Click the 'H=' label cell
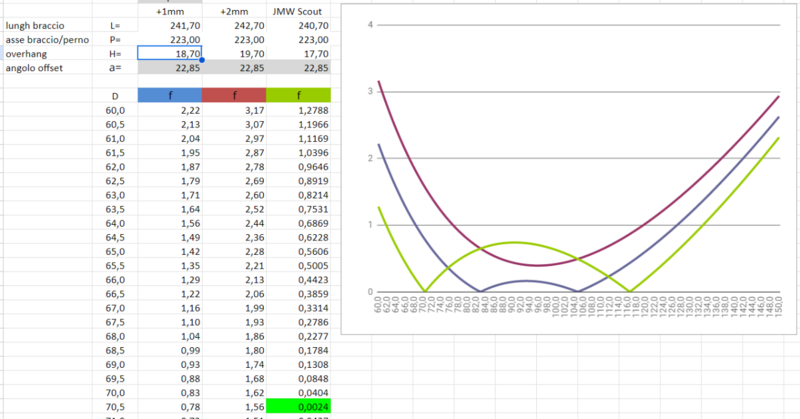 (114, 53)
